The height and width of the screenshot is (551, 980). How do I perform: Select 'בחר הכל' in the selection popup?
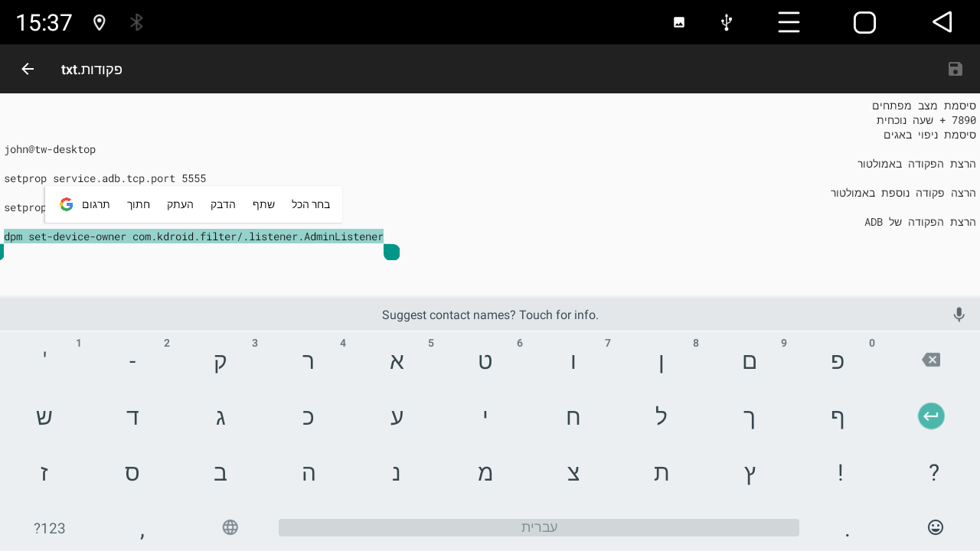(311, 204)
